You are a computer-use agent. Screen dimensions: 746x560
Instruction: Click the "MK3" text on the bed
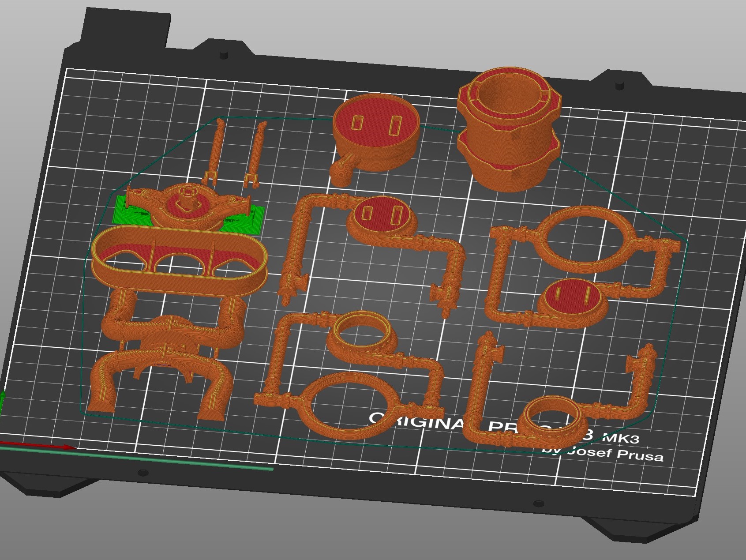tap(620, 438)
